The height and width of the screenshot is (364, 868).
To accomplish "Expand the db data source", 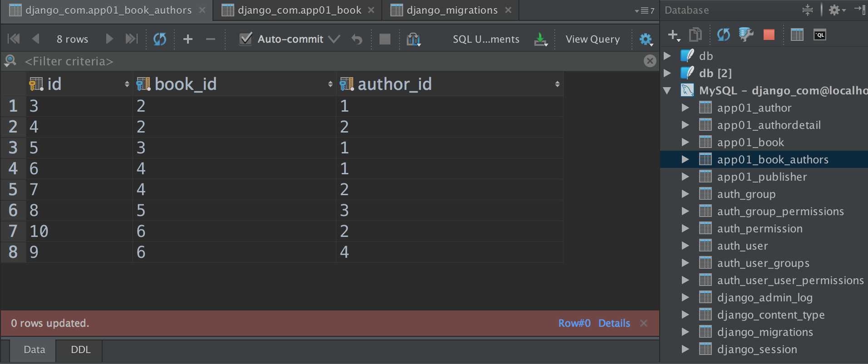I will [x=667, y=56].
